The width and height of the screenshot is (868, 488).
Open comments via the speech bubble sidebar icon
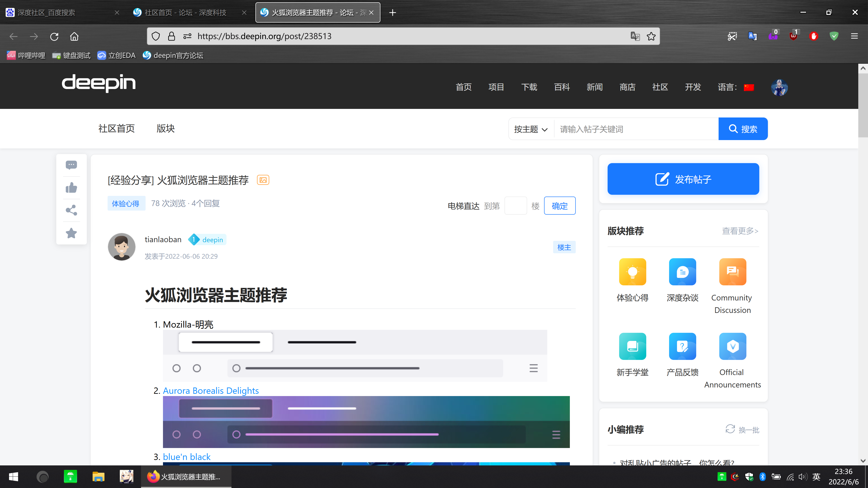[71, 165]
